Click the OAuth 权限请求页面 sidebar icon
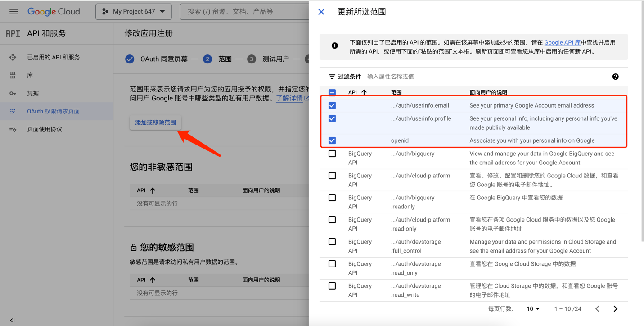The width and height of the screenshot is (644, 326). (13, 111)
